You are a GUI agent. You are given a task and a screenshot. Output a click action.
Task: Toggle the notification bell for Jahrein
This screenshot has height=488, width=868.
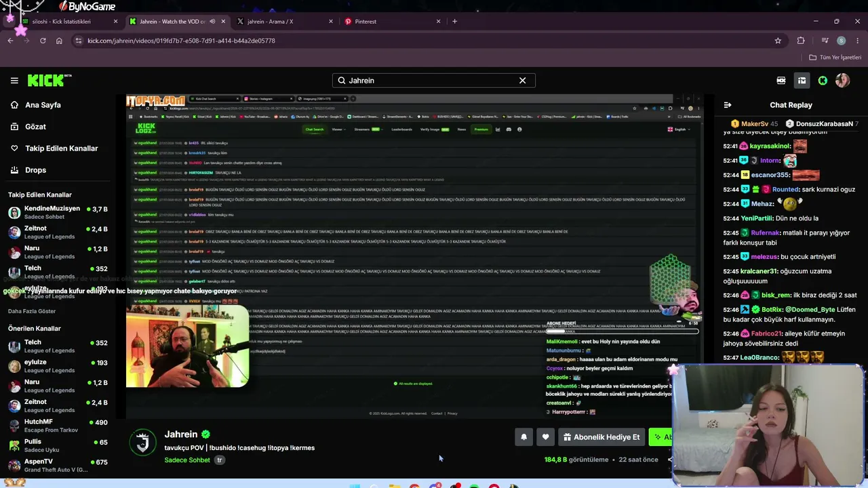tap(524, 437)
